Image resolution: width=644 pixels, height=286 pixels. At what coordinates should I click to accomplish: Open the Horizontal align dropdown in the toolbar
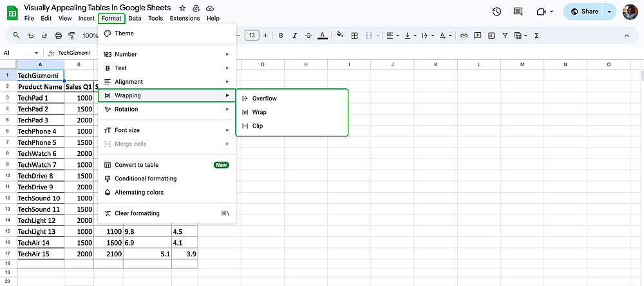click(393, 36)
